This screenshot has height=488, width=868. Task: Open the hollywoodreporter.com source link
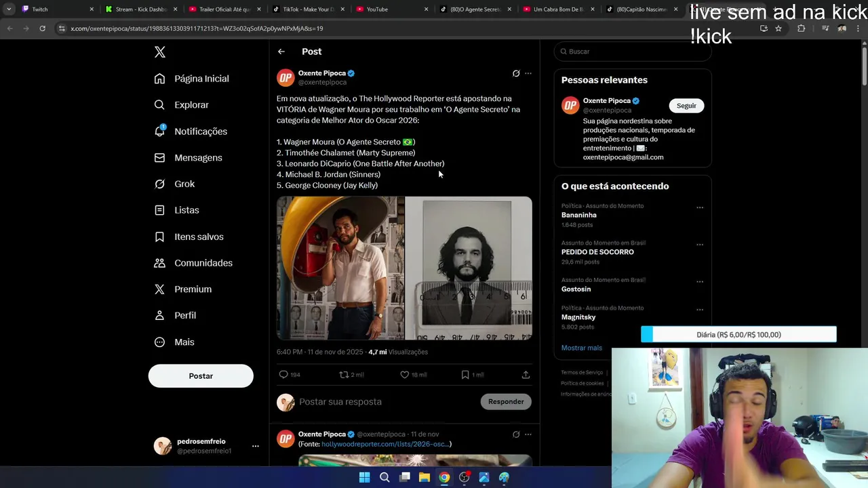pyautogui.click(x=385, y=444)
